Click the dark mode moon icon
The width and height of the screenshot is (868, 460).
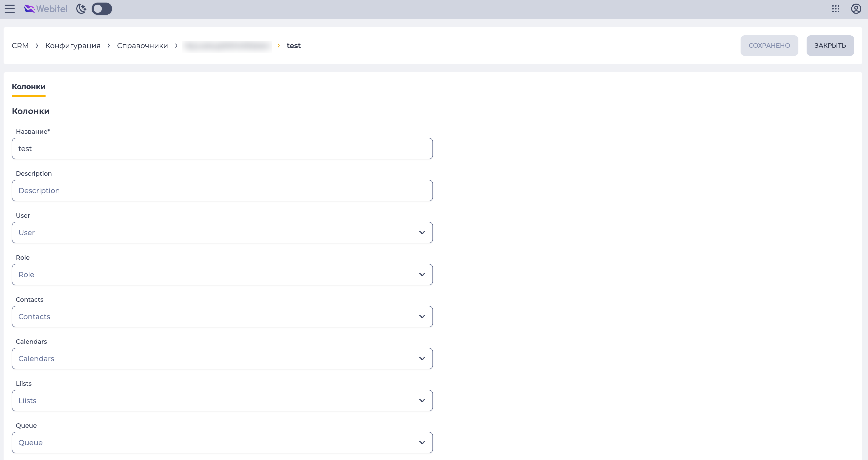pyautogui.click(x=81, y=9)
